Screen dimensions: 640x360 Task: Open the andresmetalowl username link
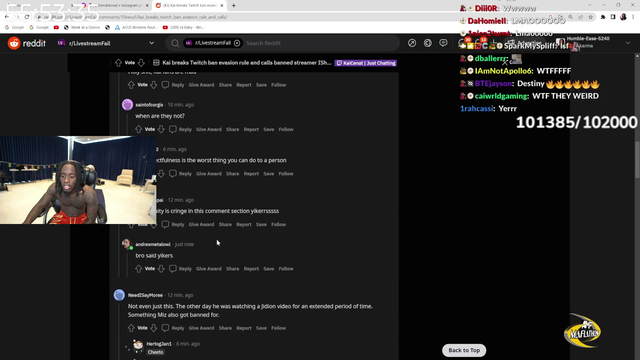[x=153, y=244]
